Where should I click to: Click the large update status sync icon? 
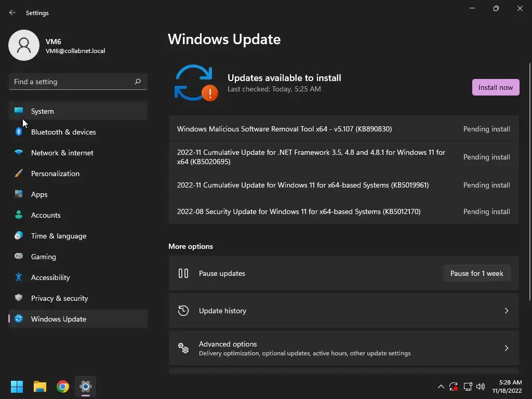(196, 83)
